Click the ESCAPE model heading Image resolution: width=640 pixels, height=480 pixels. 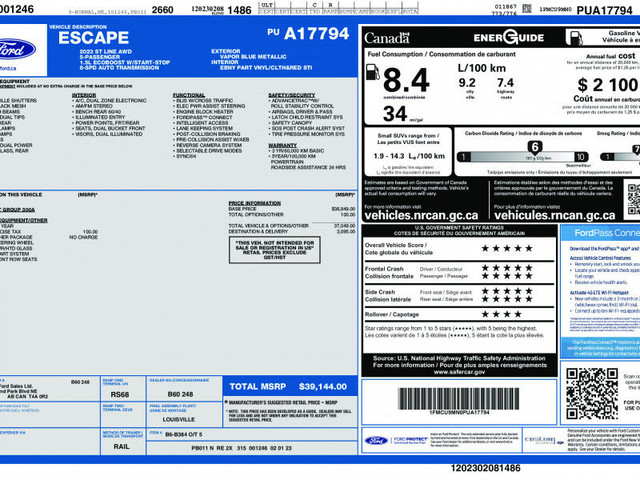pyautogui.click(x=93, y=38)
